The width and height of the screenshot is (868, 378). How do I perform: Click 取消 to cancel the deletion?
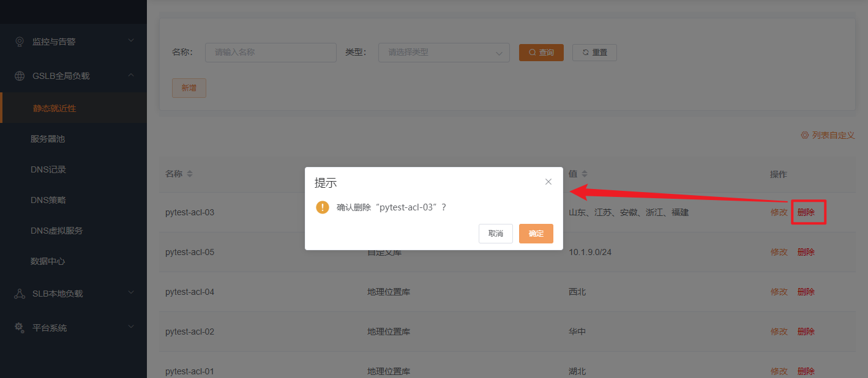click(495, 233)
